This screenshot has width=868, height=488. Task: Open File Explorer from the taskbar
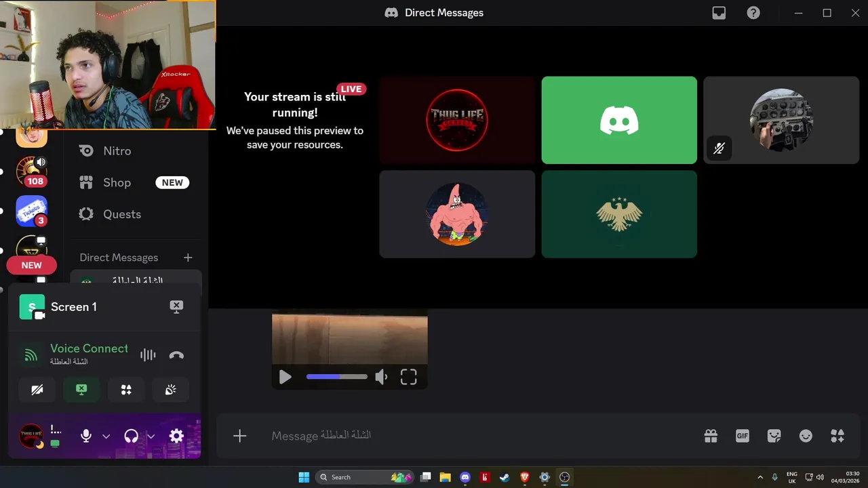(x=445, y=477)
